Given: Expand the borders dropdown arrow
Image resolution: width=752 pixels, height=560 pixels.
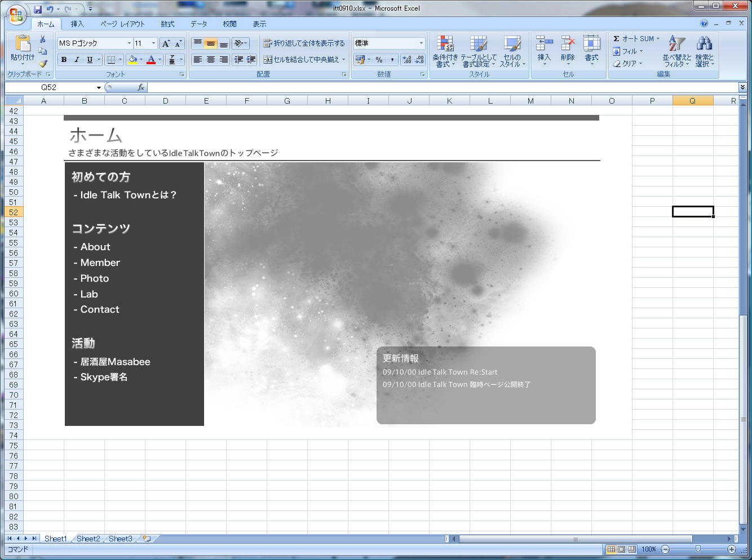Looking at the screenshot, I should coord(120,60).
